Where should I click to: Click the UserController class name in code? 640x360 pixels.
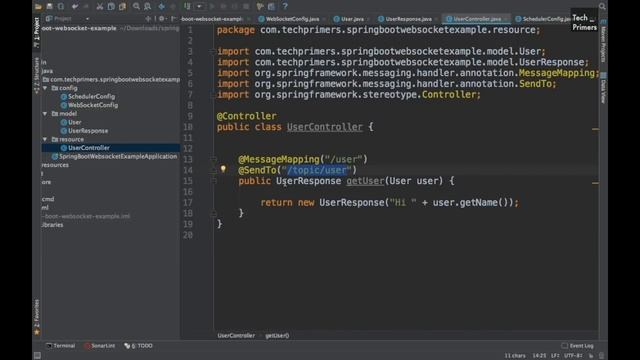[x=324, y=127]
